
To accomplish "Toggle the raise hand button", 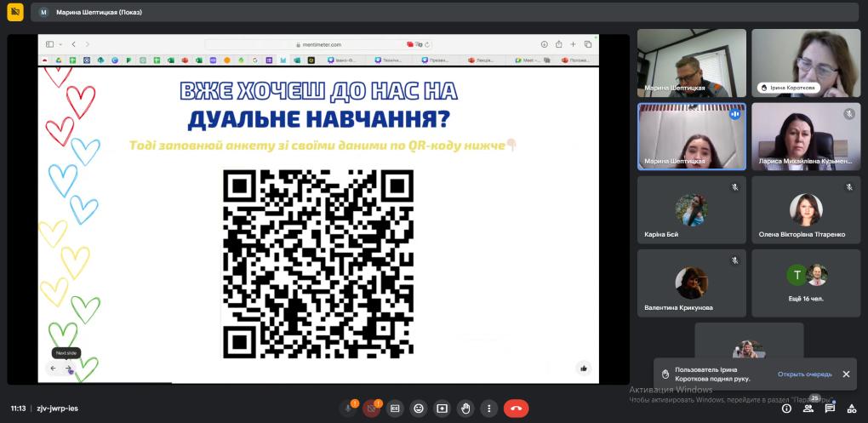I will 465,409.
